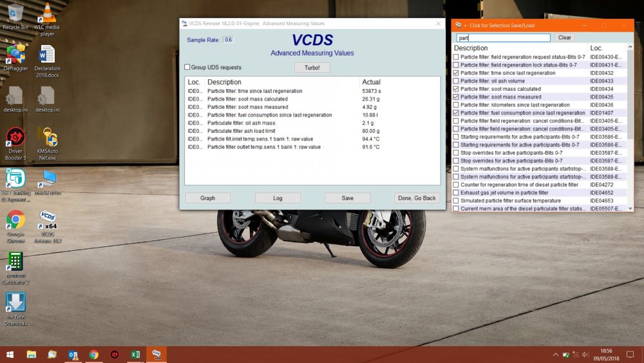Image resolution: width=644 pixels, height=363 pixels.
Task: Open the Defraggler desktop shortcut
Action: [15, 57]
